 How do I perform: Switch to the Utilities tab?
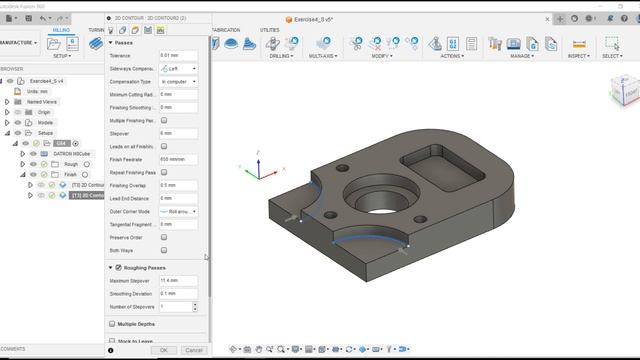(269, 30)
